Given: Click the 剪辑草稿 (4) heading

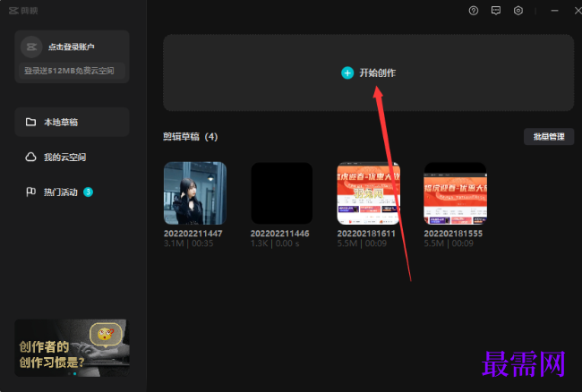Looking at the screenshot, I should [191, 137].
